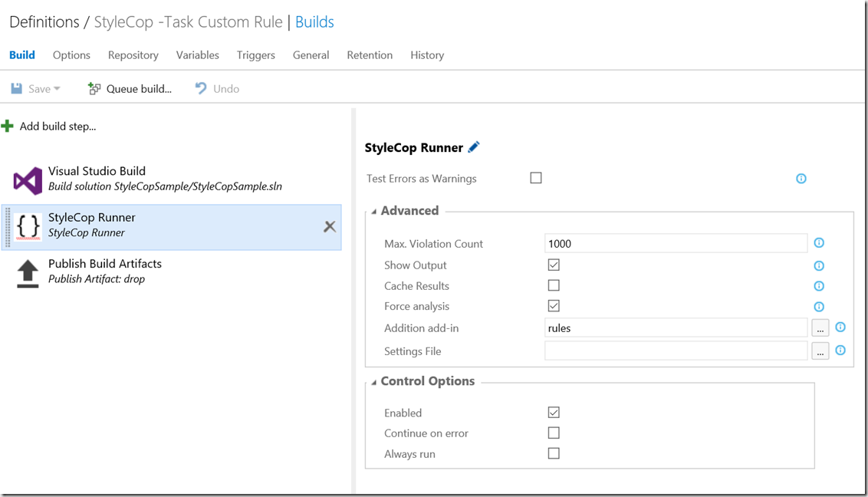Image resolution: width=868 pixels, height=497 pixels.
Task: Click Add build step... link
Action: [58, 127]
